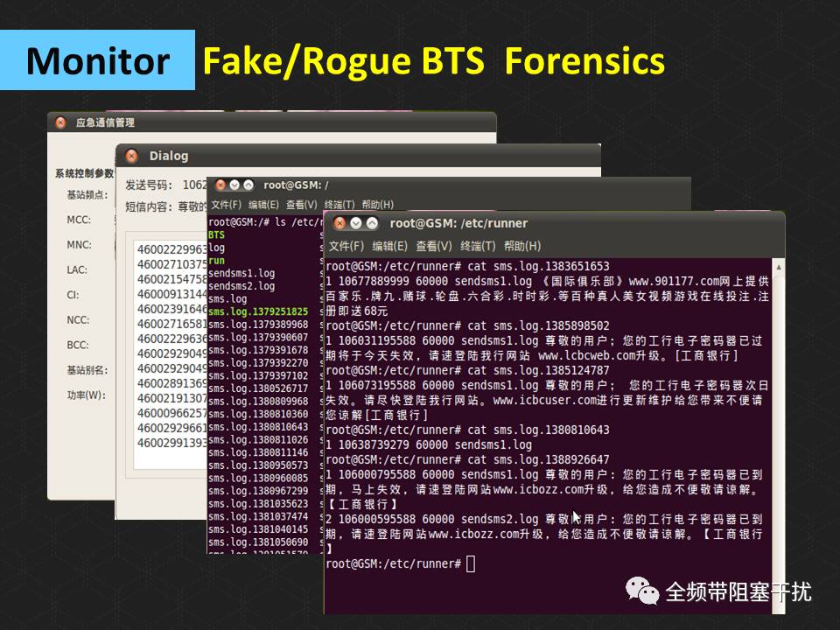Click the empty prompt with the cursor block
This screenshot has height=630, width=840.
400,563
